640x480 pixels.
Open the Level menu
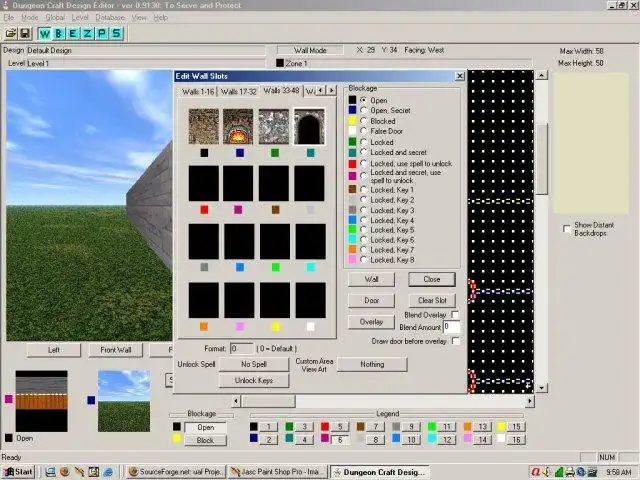click(x=80, y=18)
